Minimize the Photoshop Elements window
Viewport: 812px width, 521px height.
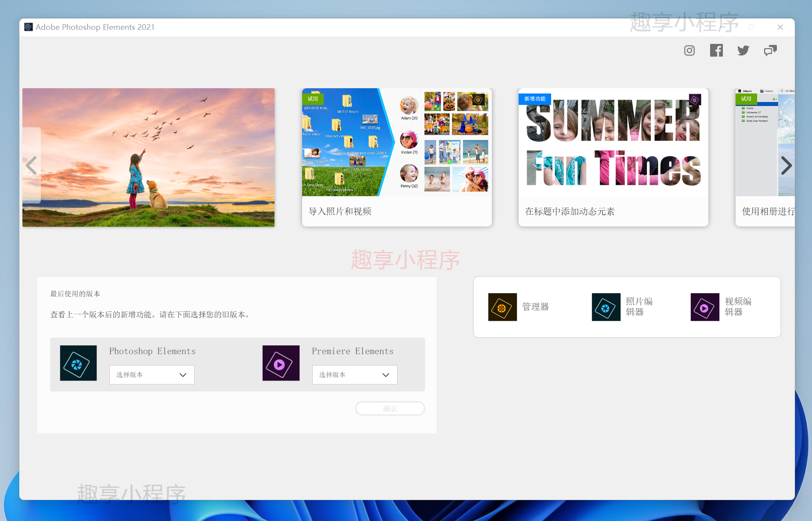click(x=722, y=27)
